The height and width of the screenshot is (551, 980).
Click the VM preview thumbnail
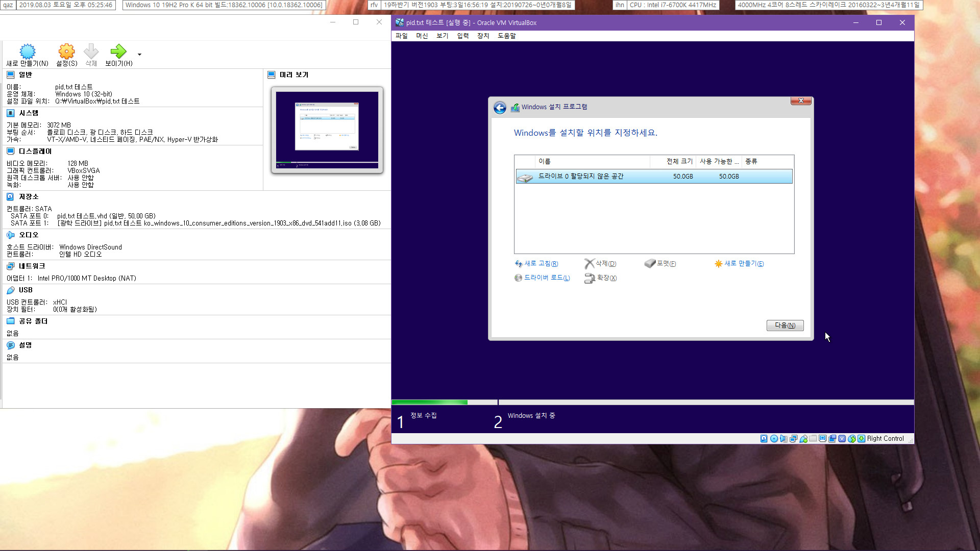point(327,130)
